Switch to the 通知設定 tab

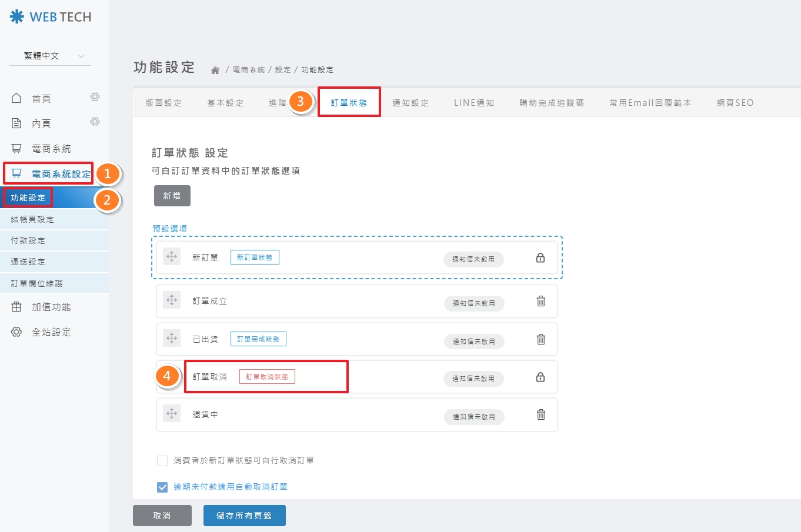click(410, 103)
